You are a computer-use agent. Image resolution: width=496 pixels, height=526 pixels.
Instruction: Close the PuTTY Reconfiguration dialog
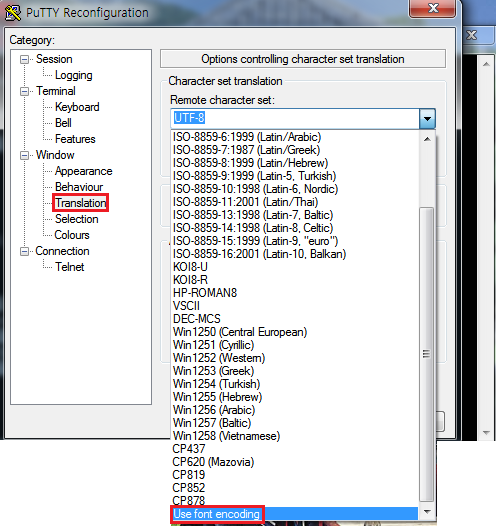click(432, 8)
